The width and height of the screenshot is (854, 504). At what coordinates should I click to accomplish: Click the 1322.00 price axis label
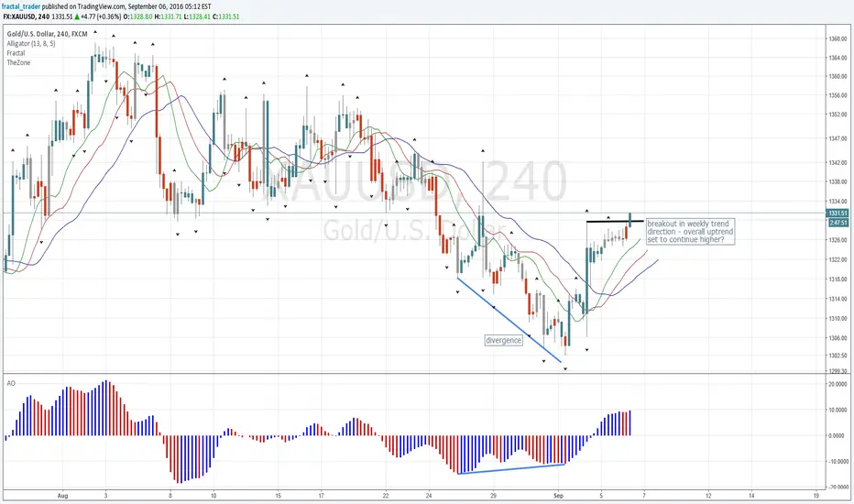838,260
